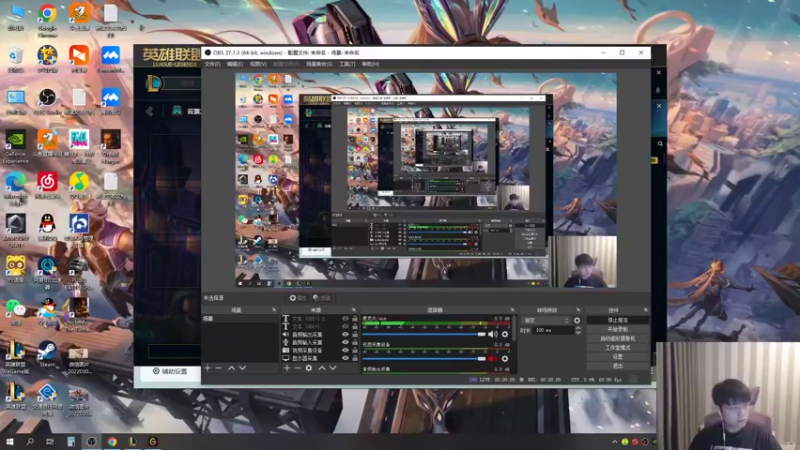
Task: Move source up in sources toolbar
Action: pyautogui.click(x=322, y=368)
